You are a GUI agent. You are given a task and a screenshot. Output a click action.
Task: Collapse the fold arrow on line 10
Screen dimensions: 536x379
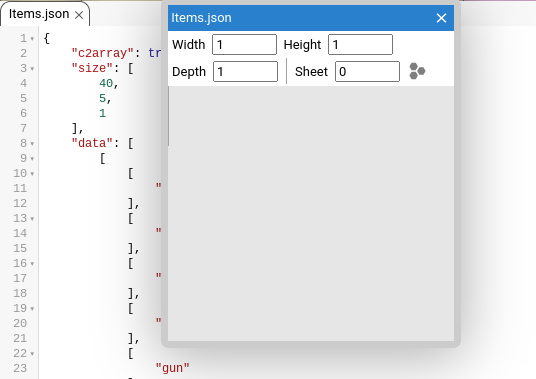click(x=32, y=174)
